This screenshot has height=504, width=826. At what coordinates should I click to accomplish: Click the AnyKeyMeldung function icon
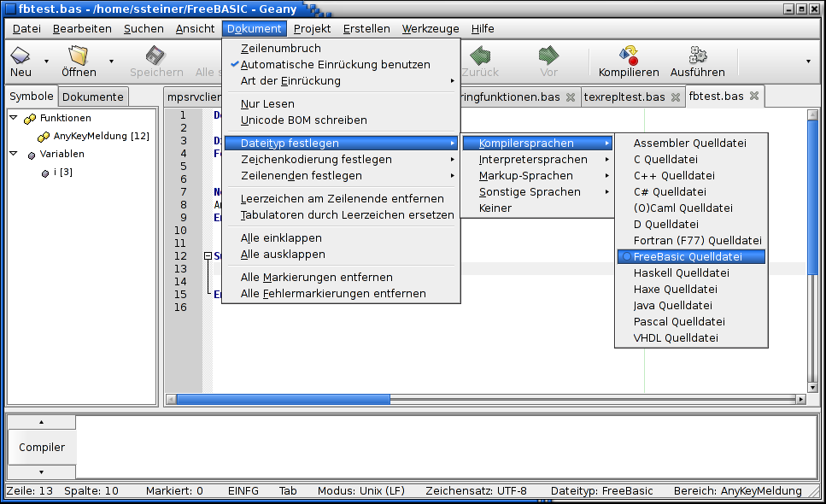44,137
